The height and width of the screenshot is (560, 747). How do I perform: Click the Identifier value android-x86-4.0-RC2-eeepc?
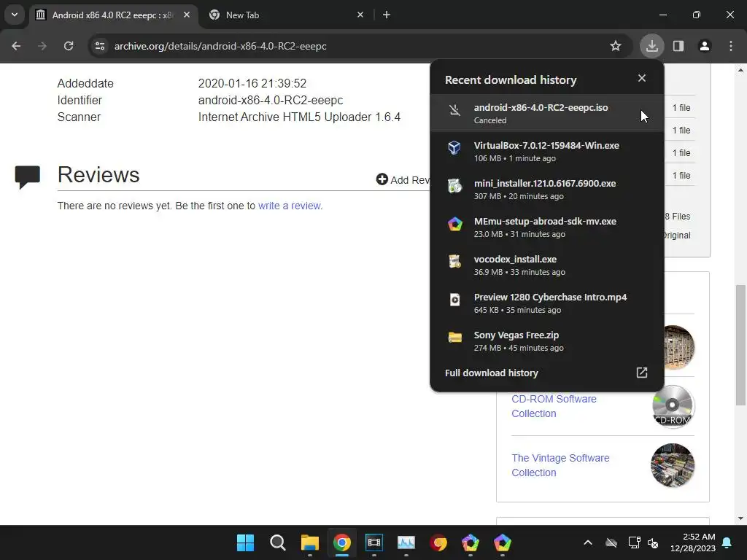271,100
